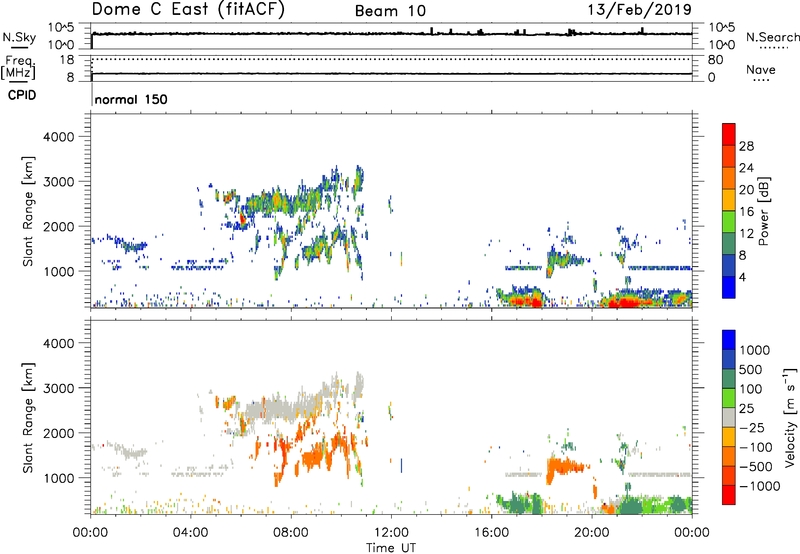Viewport: 800px width, 554px height.
Task: Click the "08:00" time tick label
Action: pos(291,533)
